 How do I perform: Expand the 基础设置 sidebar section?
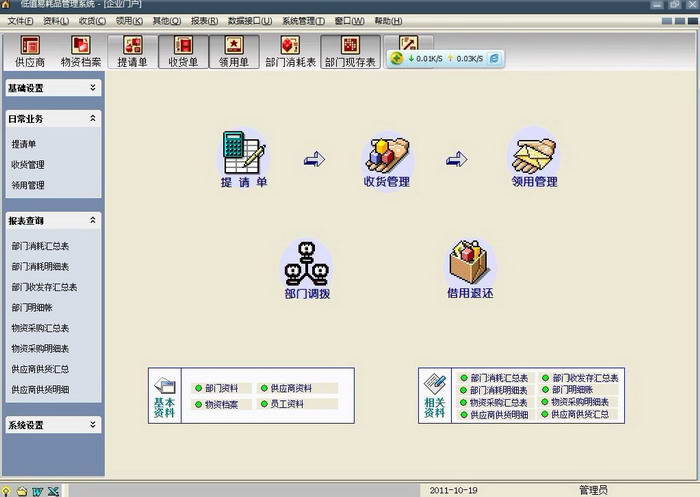93,88
